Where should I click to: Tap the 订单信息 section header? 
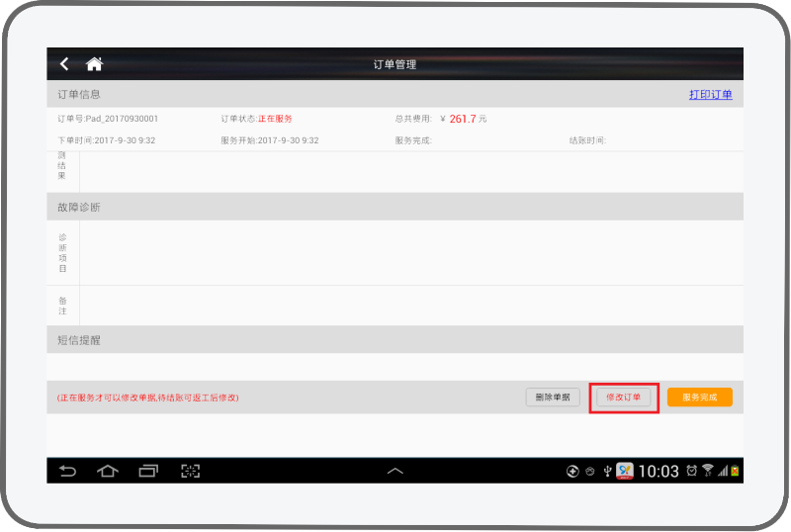click(x=79, y=95)
